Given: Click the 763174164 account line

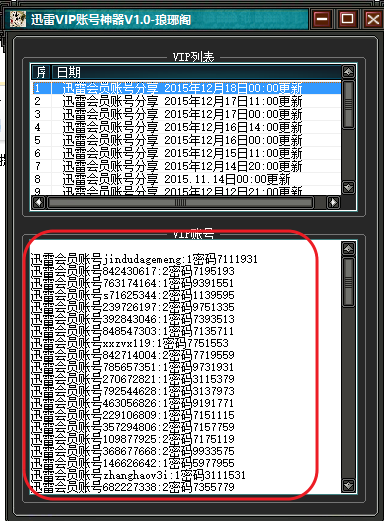Looking at the screenshot, I should pyautogui.click(x=133, y=283).
